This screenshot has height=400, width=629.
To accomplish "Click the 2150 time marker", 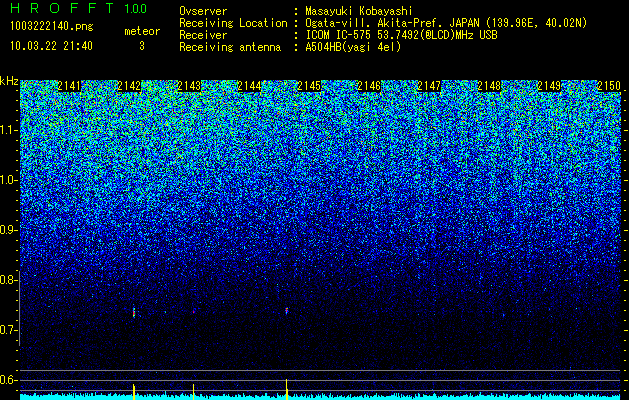I will pos(609,86).
